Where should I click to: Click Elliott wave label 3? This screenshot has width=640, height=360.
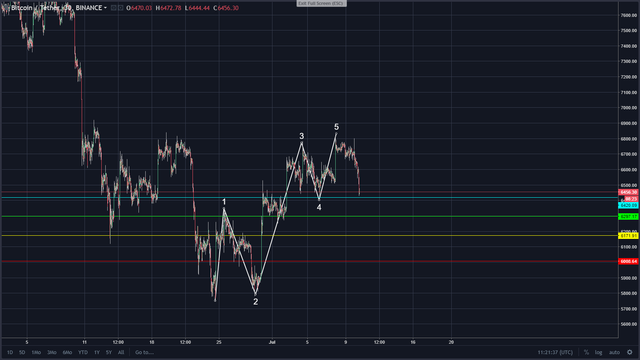(302, 136)
